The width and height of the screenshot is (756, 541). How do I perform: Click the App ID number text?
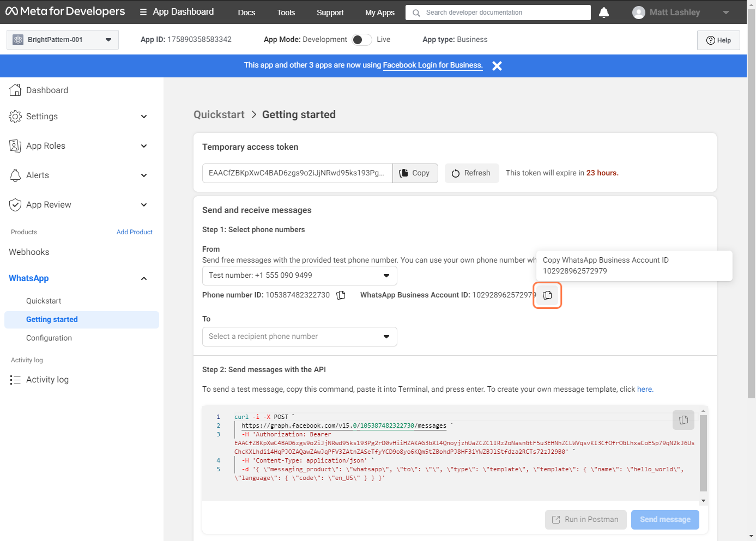[199, 39]
